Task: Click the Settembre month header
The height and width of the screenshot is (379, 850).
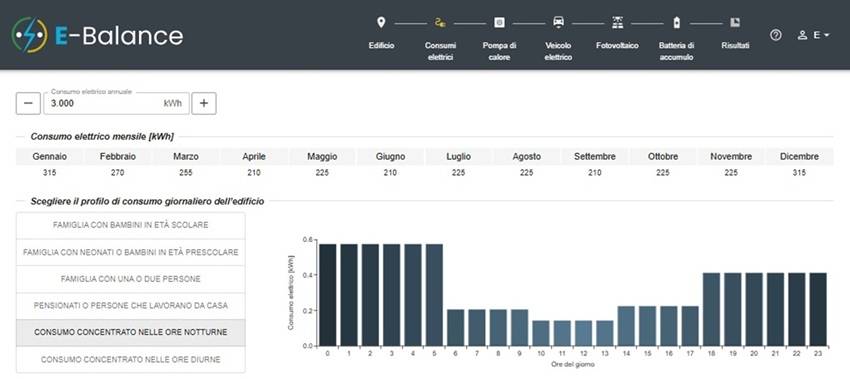Action: pyautogui.click(x=595, y=157)
